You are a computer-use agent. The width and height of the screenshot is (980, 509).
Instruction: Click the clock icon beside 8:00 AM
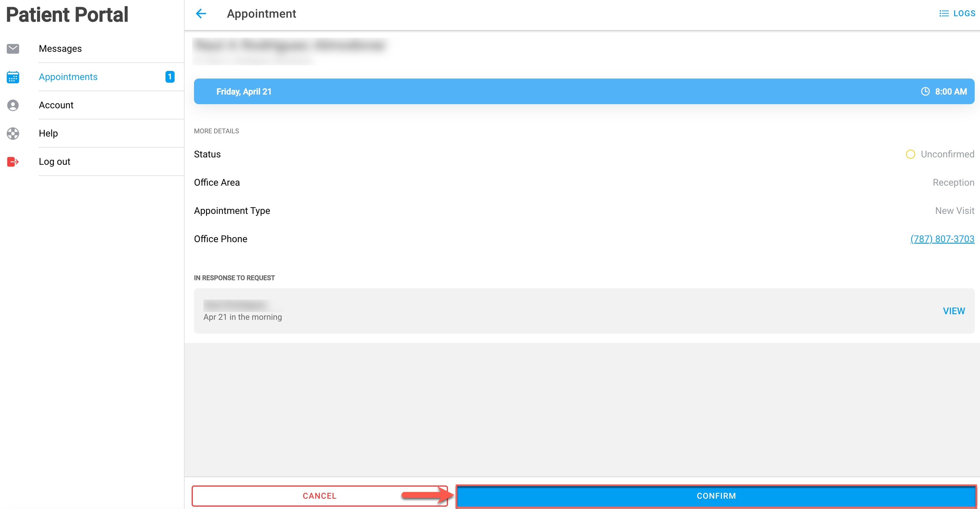tap(925, 92)
